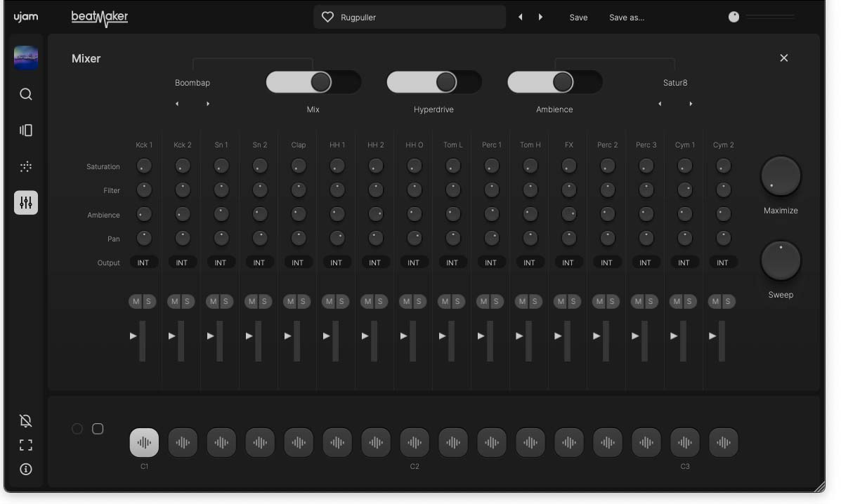The image size is (841, 504).
Task: Click the Save as... button
Action: [626, 18]
